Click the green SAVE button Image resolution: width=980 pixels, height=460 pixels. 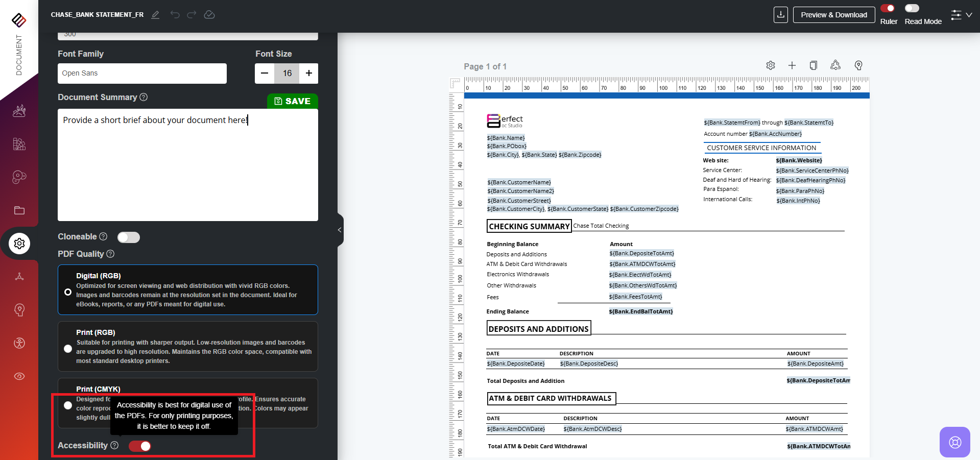[x=292, y=101]
